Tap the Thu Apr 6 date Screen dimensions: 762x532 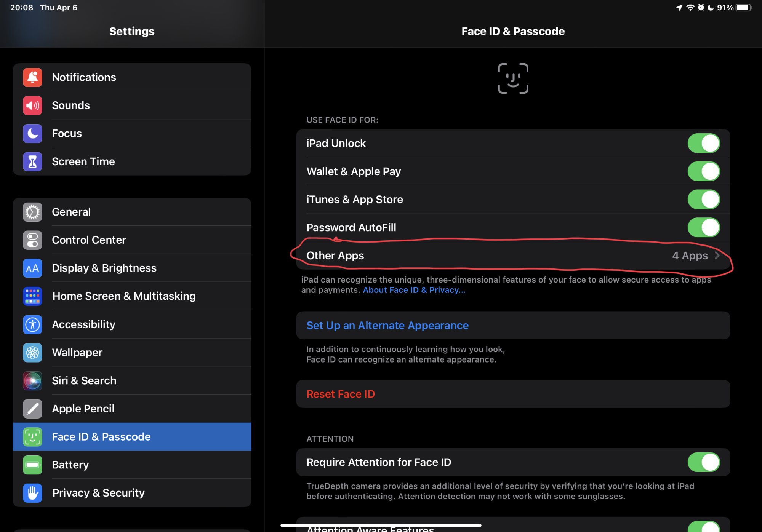[x=59, y=8]
